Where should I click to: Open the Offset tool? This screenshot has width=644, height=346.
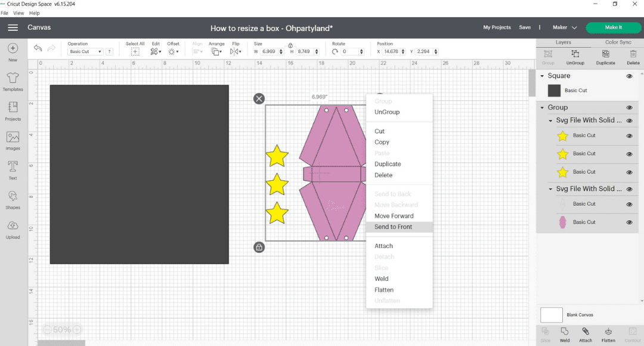click(x=173, y=51)
